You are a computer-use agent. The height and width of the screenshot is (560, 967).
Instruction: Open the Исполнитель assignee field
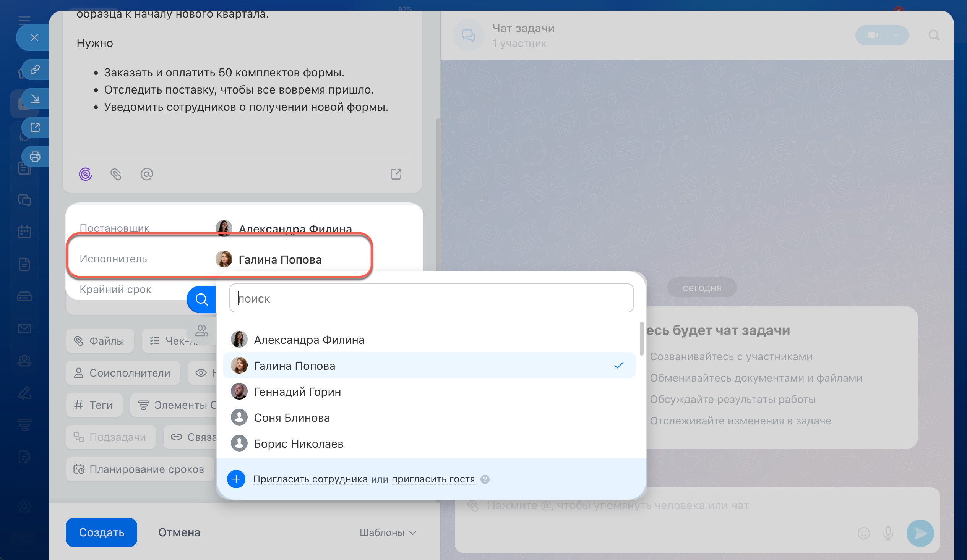pos(279,259)
